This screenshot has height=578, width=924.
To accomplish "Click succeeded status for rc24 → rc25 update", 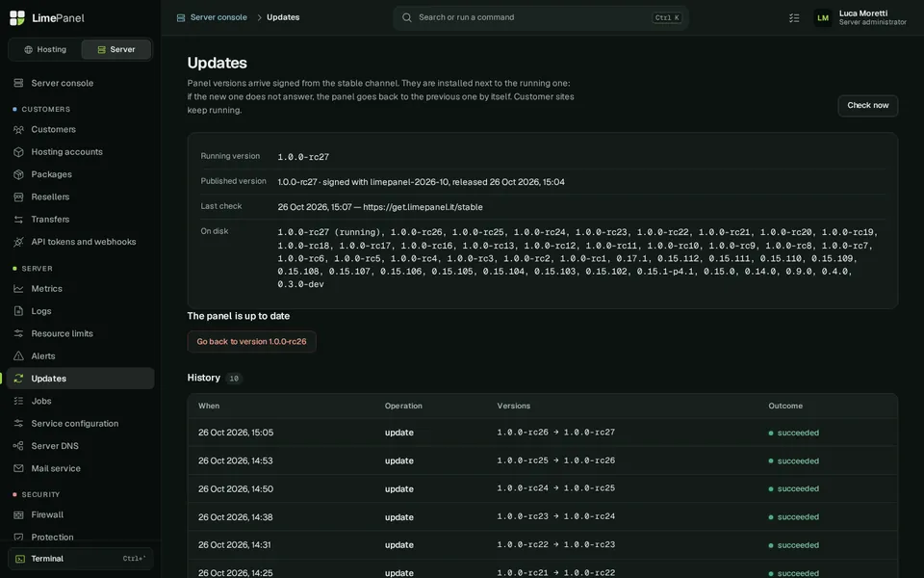I will [793, 489].
